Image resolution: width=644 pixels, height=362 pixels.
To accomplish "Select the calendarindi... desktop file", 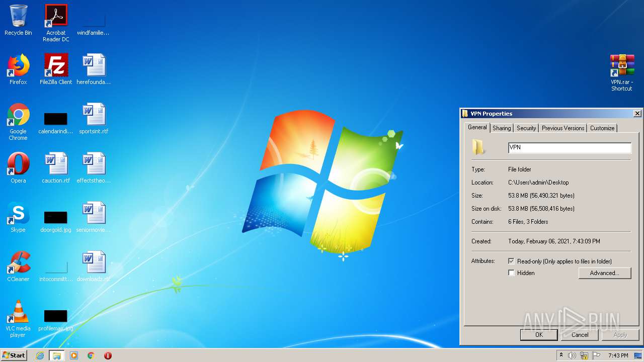I will (56, 122).
